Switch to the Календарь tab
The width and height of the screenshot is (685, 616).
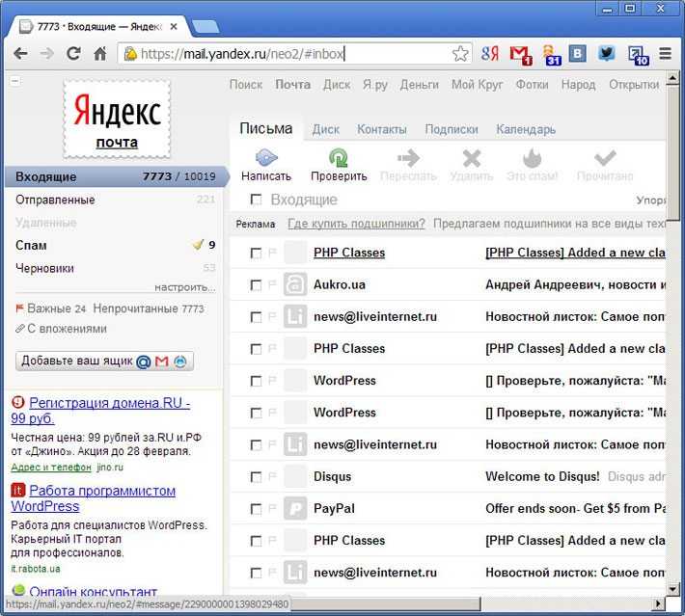526,129
